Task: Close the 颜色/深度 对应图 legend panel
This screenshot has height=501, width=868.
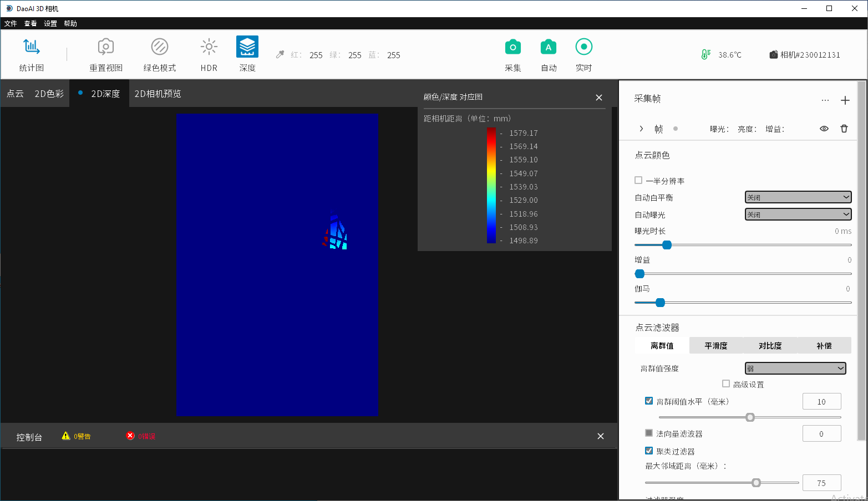Action: (x=599, y=98)
